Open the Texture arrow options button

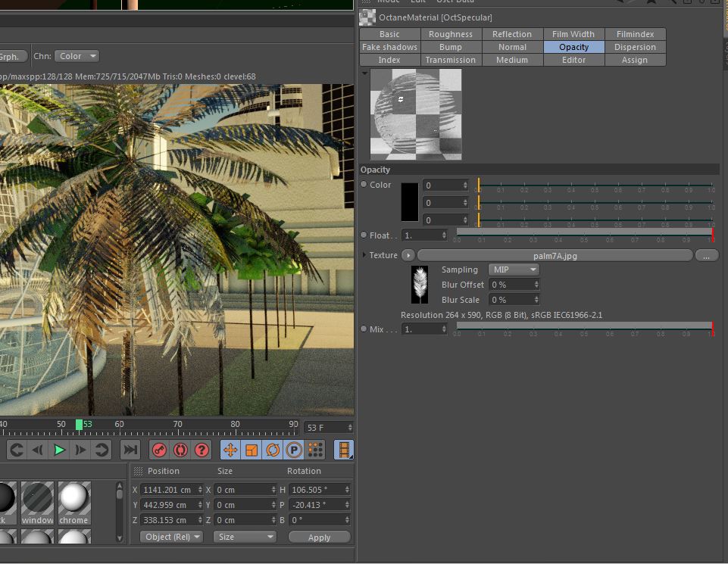pyautogui.click(x=408, y=255)
